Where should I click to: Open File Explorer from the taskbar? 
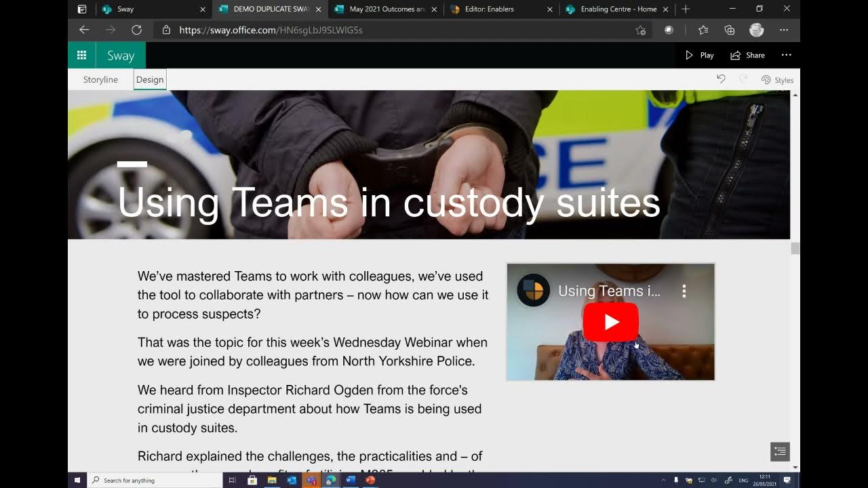tap(272, 480)
